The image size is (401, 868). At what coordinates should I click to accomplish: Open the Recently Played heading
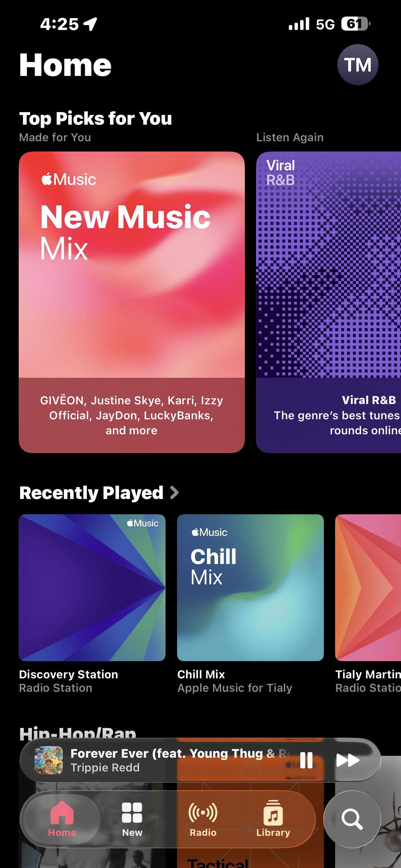click(x=91, y=493)
